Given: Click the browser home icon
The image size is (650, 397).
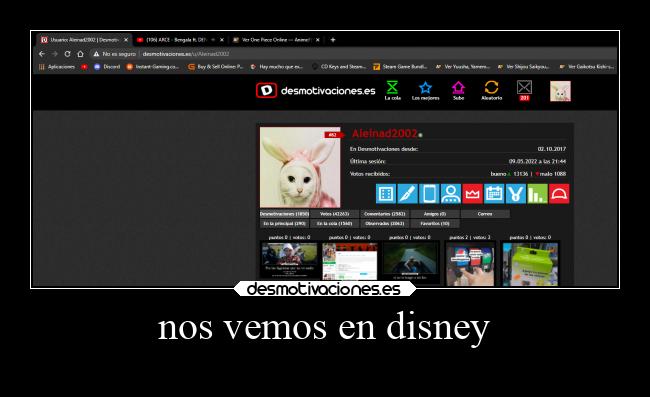Looking at the screenshot, I should pyautogui.click(x=80, y=54).
